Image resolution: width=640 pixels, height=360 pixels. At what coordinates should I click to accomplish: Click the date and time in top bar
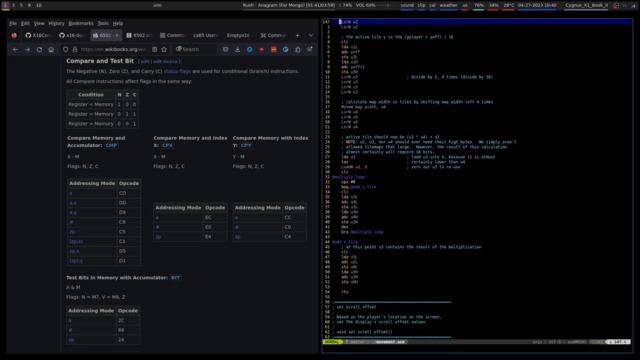click(537, 5)
